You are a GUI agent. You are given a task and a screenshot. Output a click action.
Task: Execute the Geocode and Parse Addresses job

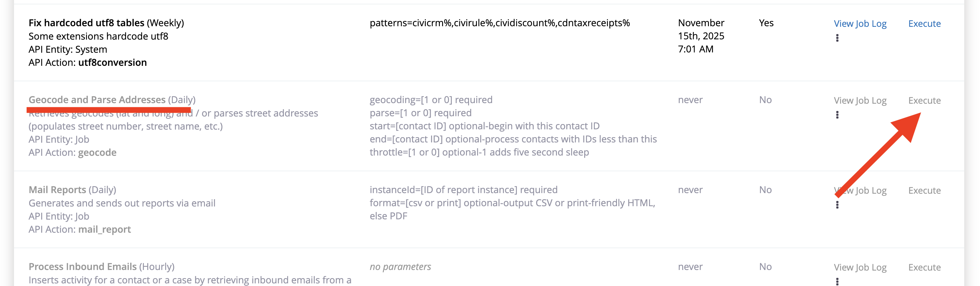point(924,101)
